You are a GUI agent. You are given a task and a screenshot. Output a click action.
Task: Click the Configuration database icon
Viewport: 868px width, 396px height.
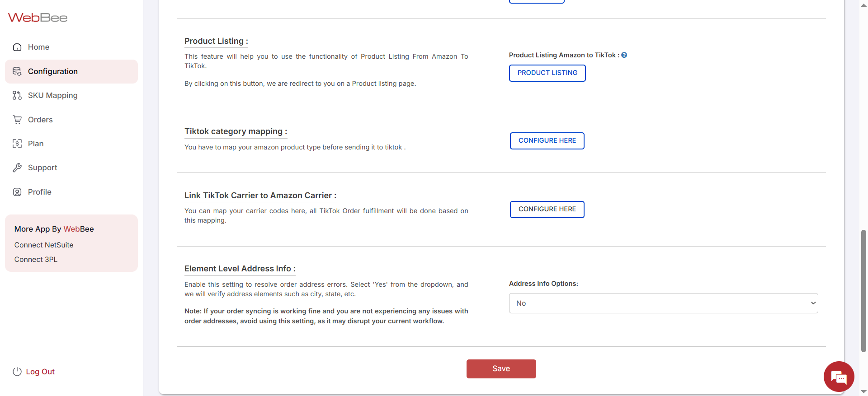point(17,71)
